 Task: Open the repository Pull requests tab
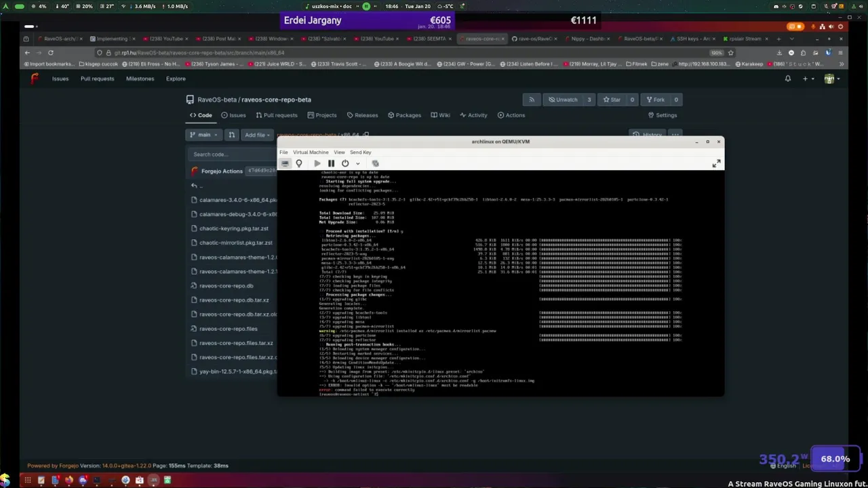[276, 115]
